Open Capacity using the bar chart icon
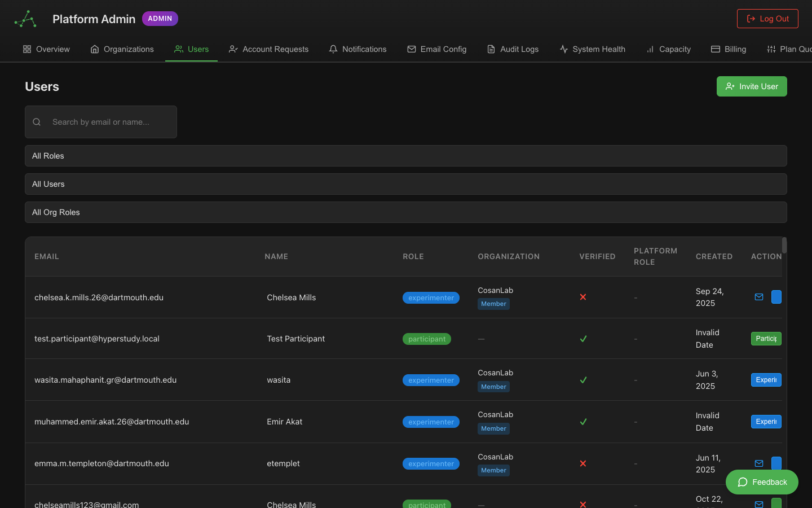Image resolution: width=812 pixels, height=508 pixels. pyautogui.click(x=649, y=49)
